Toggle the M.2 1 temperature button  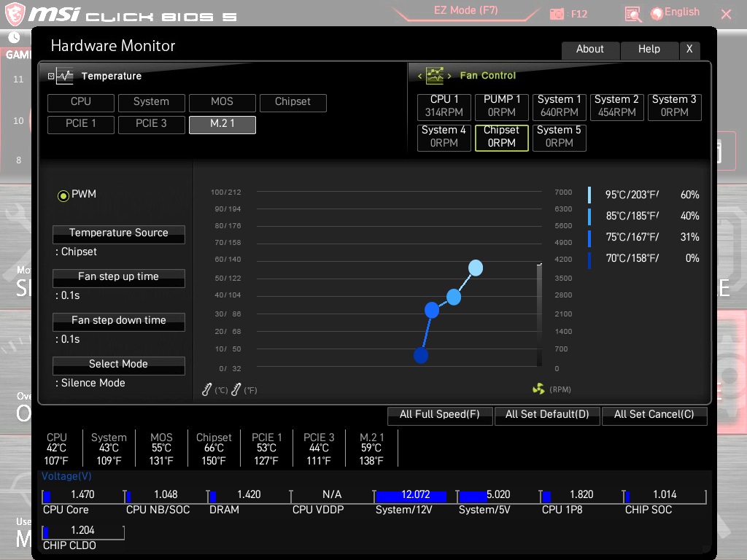(222, 125)
